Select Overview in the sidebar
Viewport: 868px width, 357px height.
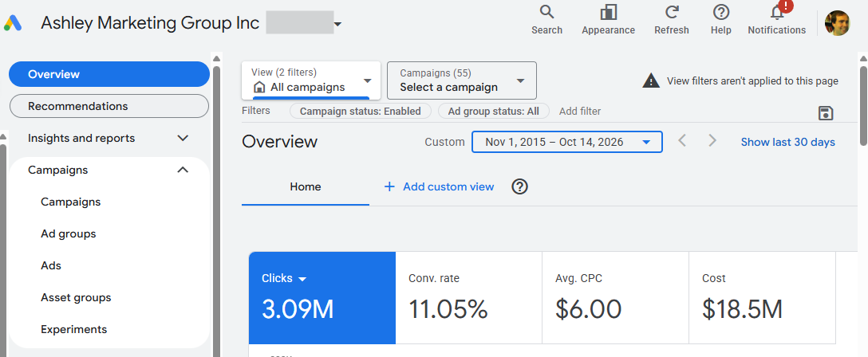tap(109, 74)
